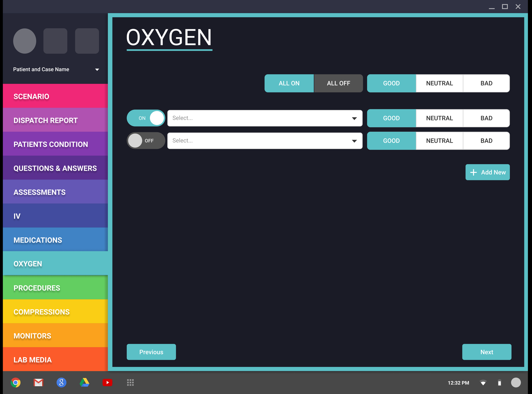Viewport: 532px width, 394px height.
Task: Activate ALL ON for oxygen entries
Action: click(289, 83)
